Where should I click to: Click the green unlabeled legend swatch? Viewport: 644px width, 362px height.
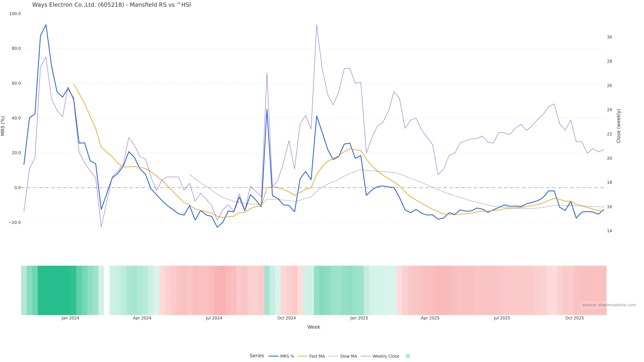pyautogui.click(x=408, y=356)
